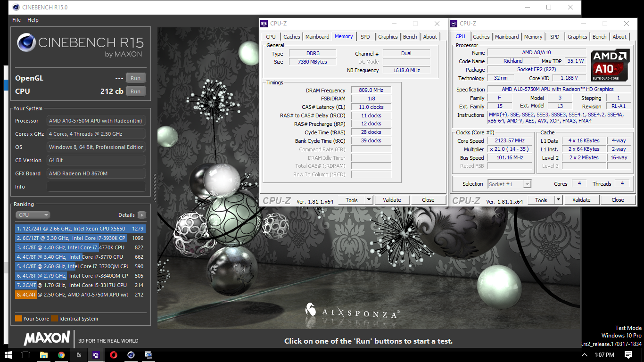Open SPD tab in right CPU-Z window
Screen dimensions: 644x362
pyautogui.click(x=555, y=37)
